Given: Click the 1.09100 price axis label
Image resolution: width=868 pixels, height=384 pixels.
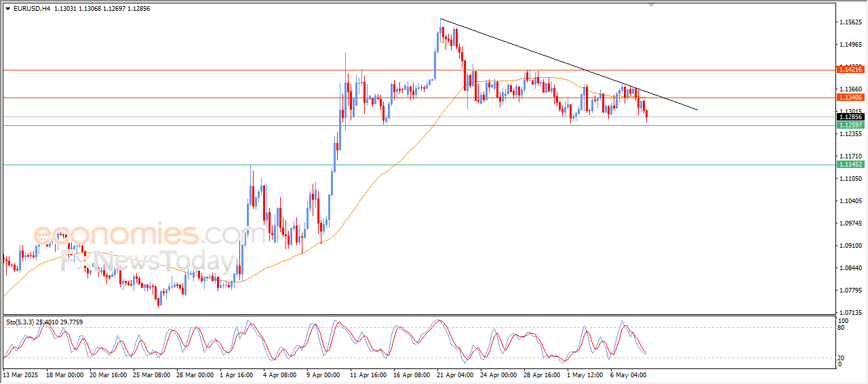Looking at the screenshot, I should click(850, 246).
